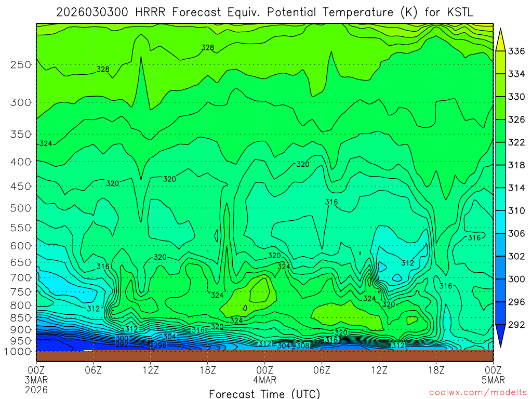This screenshot has height=399, width=532.
Task: Click the 314 colorbar value
Action: point(516,188)
